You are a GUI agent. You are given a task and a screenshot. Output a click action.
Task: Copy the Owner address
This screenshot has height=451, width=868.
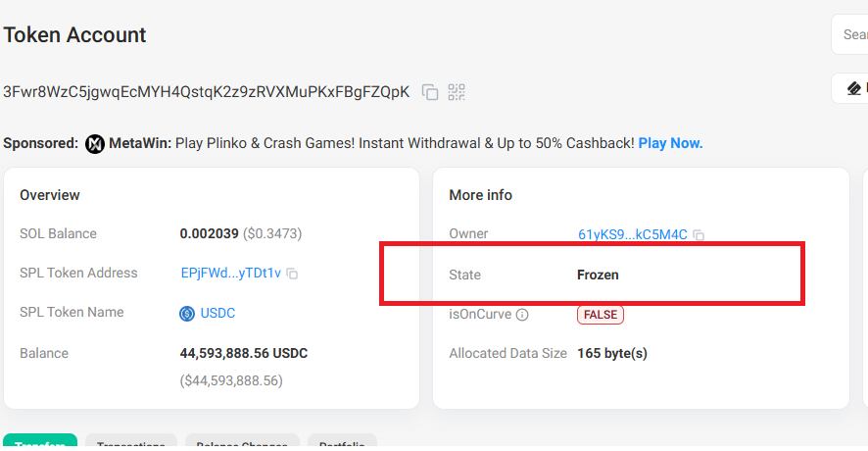(699, 235)
